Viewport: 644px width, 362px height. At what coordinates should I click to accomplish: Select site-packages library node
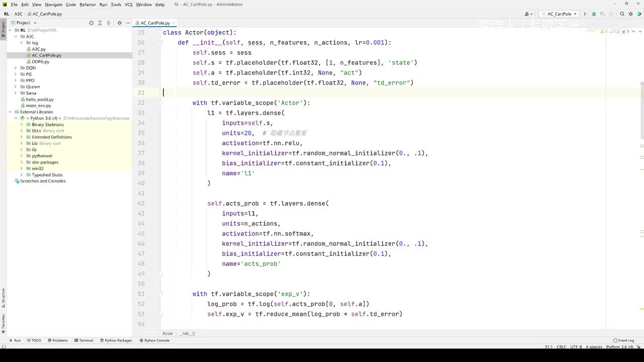(x=45, y=162)
